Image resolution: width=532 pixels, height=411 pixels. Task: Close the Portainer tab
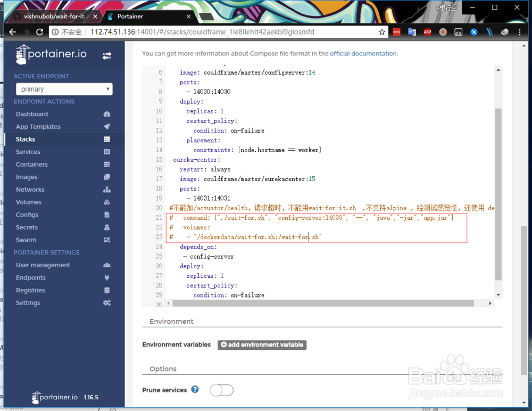(189, 17)
